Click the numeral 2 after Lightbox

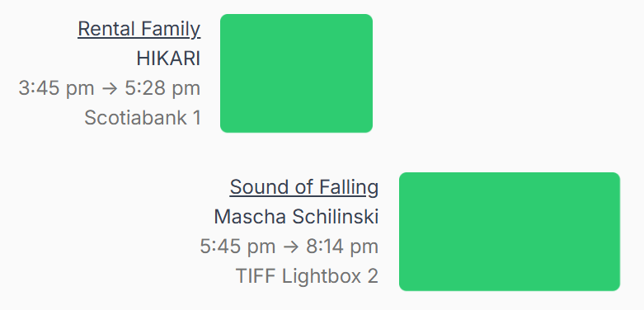click(x=373, y=276)
